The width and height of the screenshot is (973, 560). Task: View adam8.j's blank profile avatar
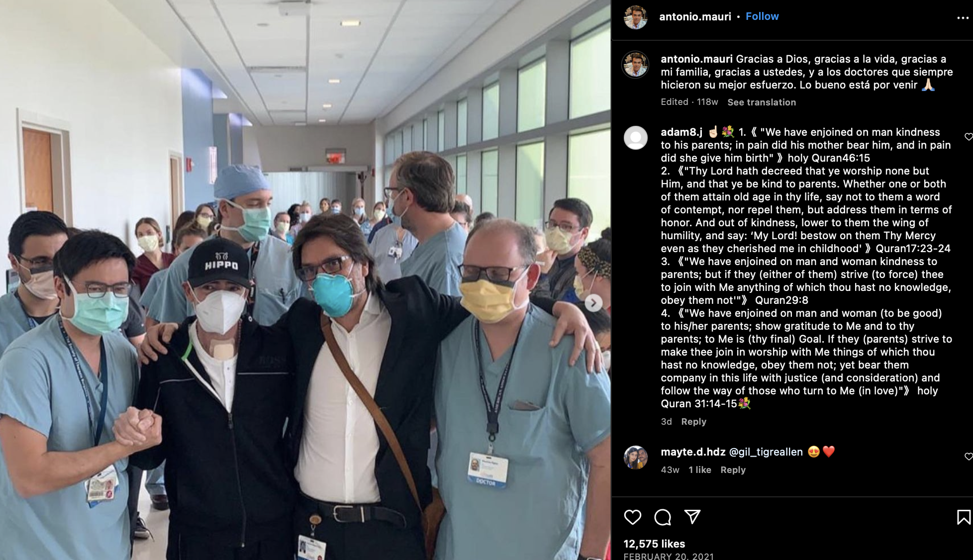(x=636, y=137)
